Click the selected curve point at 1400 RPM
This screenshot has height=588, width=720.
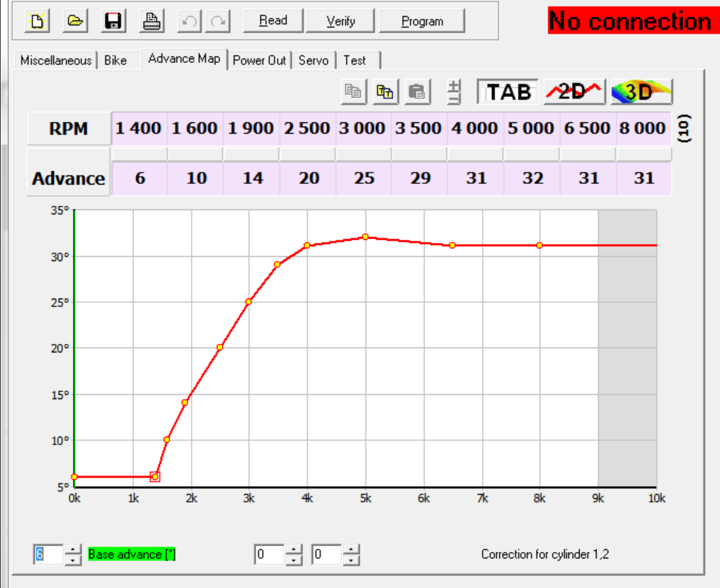click(x=155, y=477)
